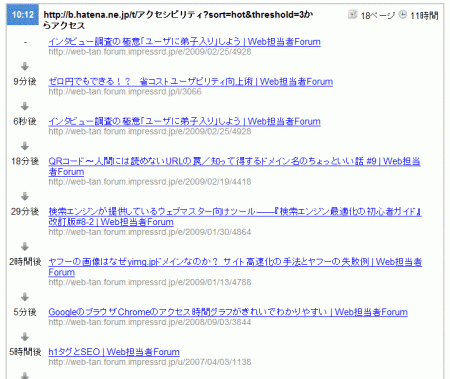The height and width of the screenshot is (379, 450).
Task: Select the '6秒後' interval label
Action: (25, 121)
